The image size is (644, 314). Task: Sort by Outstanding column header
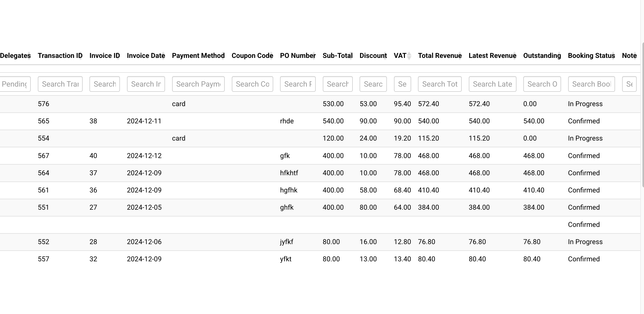pos(542,56)
